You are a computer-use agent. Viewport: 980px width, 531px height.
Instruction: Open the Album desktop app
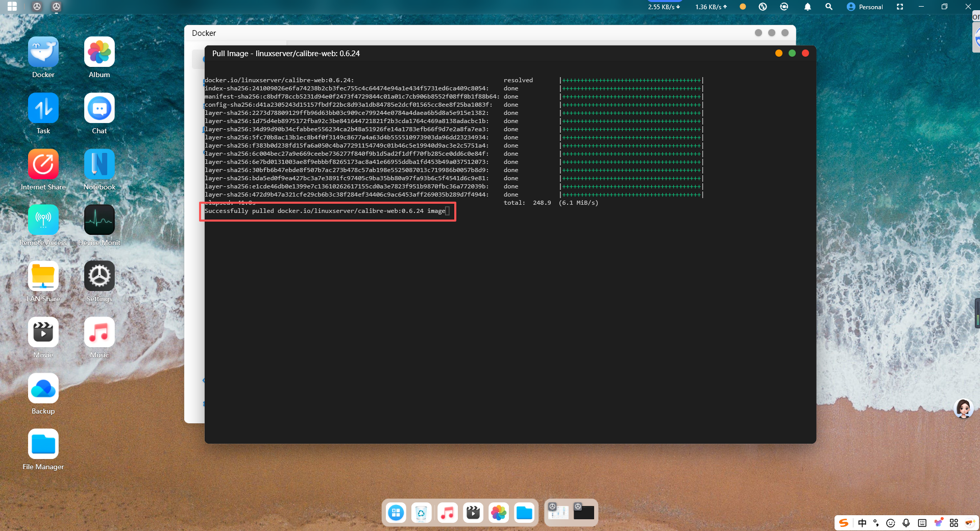(x=100, y=52)
